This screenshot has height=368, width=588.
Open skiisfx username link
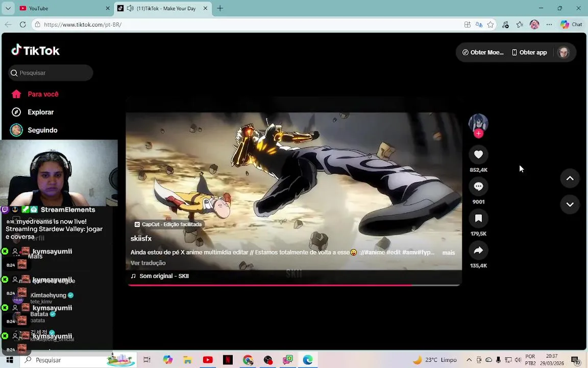click(x=141, y=239)
